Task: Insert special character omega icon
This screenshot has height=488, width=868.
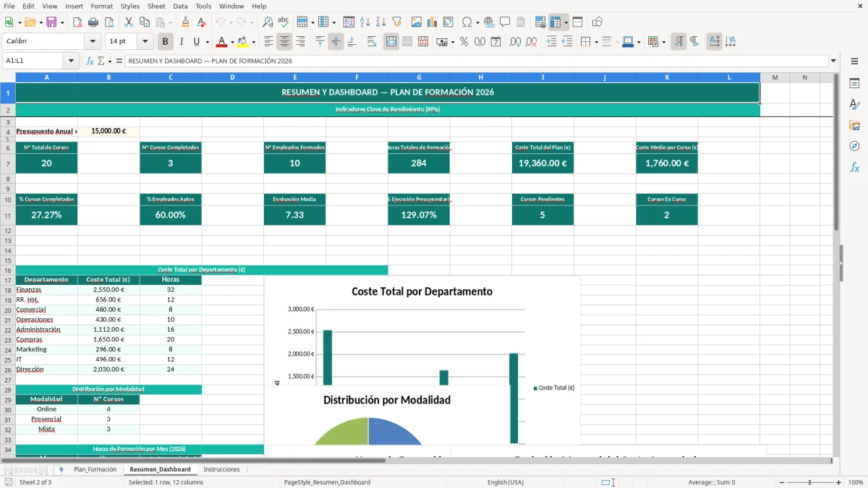Action: pyautogui.click(x=467, y=22)
